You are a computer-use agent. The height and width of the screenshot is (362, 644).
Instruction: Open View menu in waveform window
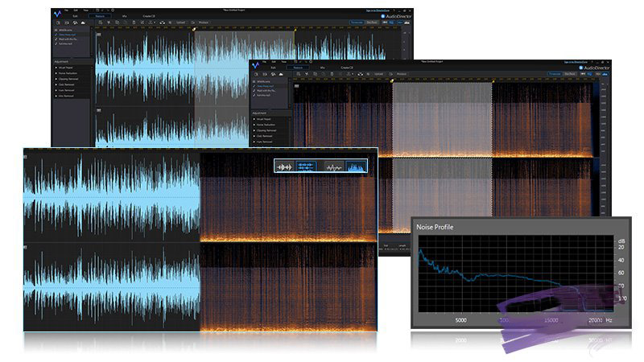(x=86, y=10)
